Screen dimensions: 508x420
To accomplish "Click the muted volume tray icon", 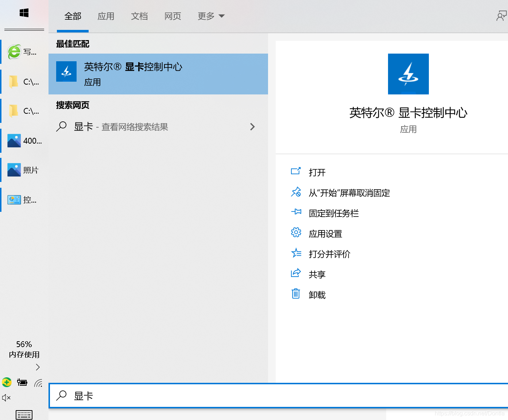I will point(6,398).
